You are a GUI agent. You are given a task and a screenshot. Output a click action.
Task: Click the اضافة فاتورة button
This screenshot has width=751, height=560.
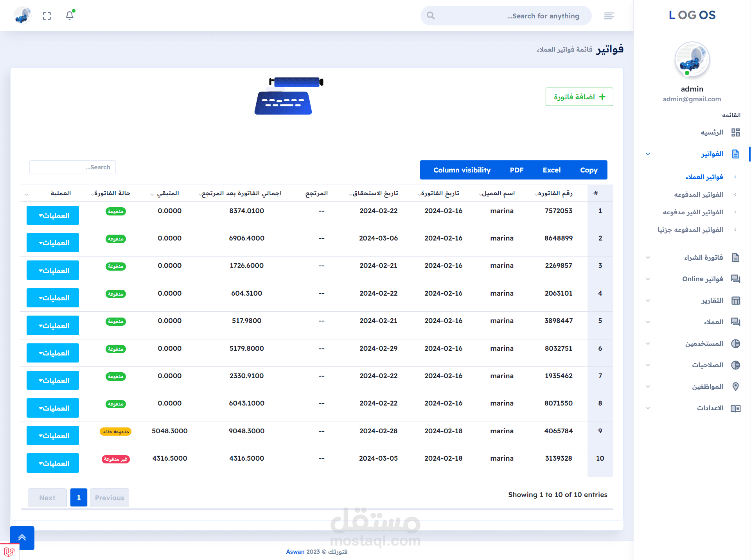coord(579,97)
